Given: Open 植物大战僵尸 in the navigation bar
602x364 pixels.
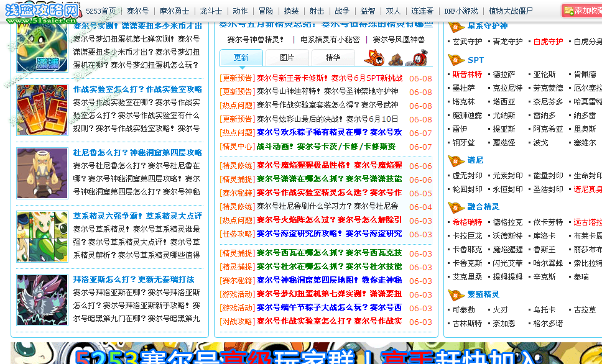Looking at the screenshot, I should [511, 11].
